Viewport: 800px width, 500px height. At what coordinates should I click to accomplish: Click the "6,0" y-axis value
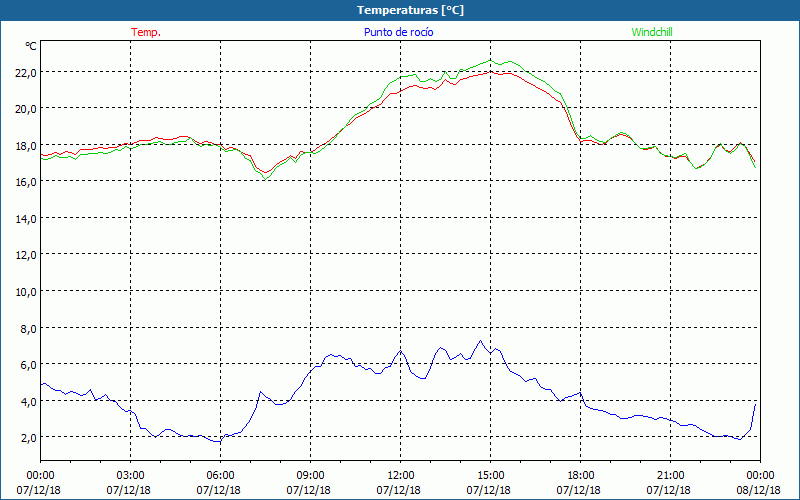[x=28, y=364]
